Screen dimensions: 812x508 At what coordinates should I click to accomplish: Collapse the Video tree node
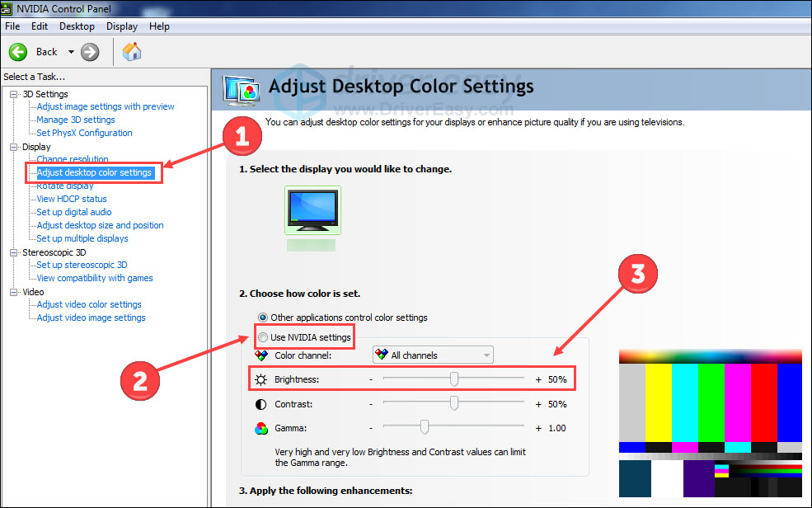[14, 292]
